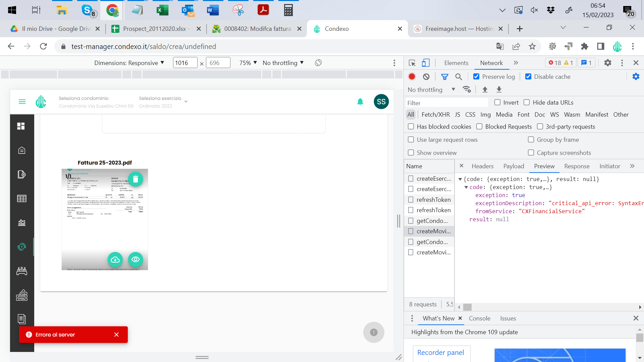Open network search magnifier
This screenshot has height=362, width=644.
pos(459,77)
